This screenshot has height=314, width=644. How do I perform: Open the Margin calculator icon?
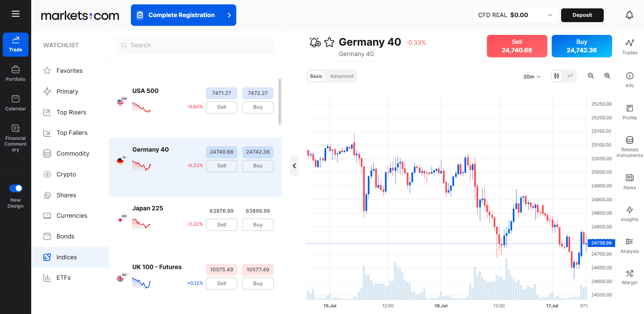click(x=630, y=277)
